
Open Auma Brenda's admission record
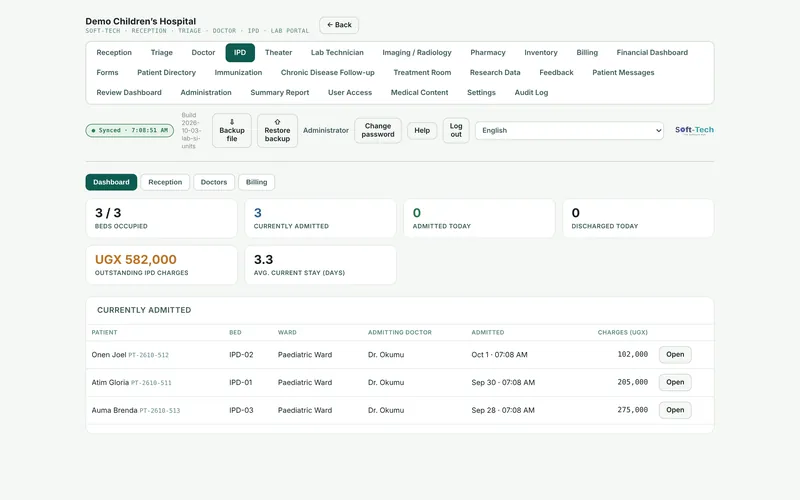pyautogui.click(x=675, y=410)
